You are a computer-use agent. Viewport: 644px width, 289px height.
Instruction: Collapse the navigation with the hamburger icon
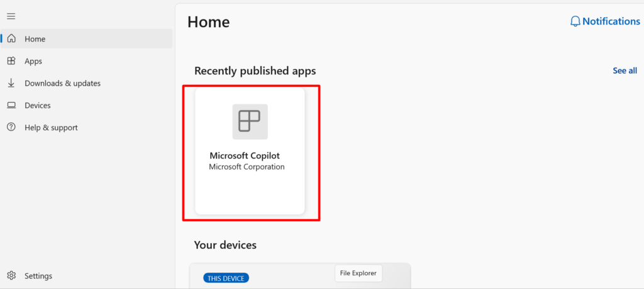[11, 16]
